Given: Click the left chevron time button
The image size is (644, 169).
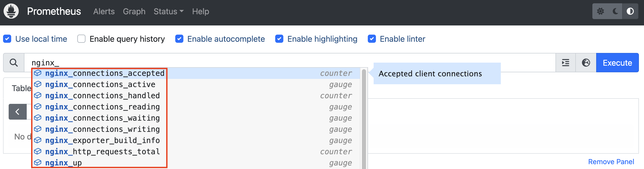Looking at the screenshot, I should point(18,111).
